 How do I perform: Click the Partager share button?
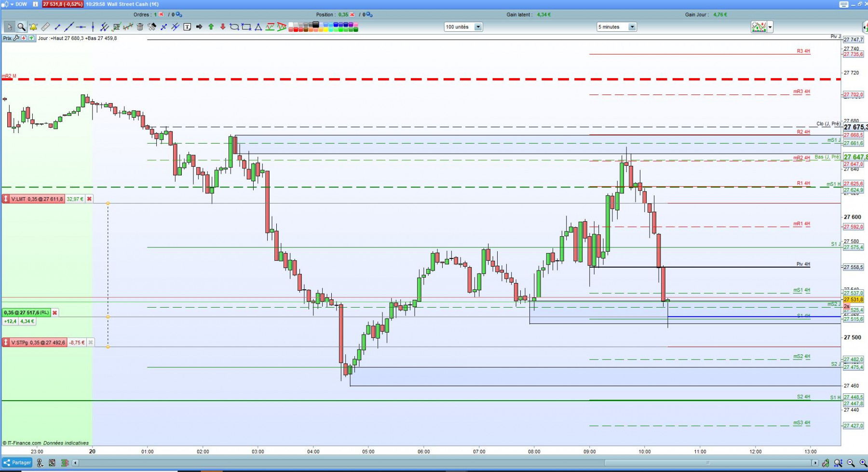pyautogui.click(x=17, y=462)
